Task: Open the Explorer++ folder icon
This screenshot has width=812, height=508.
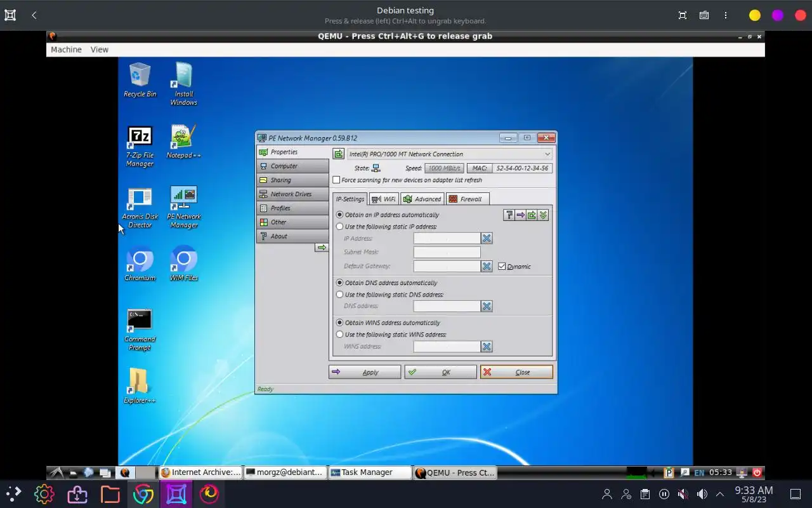Action: click(140, 386)
